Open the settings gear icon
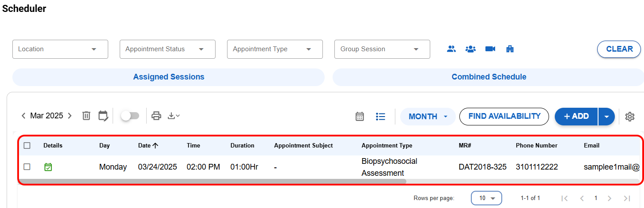The image size is (644, 208). click(x=630, y=117)
